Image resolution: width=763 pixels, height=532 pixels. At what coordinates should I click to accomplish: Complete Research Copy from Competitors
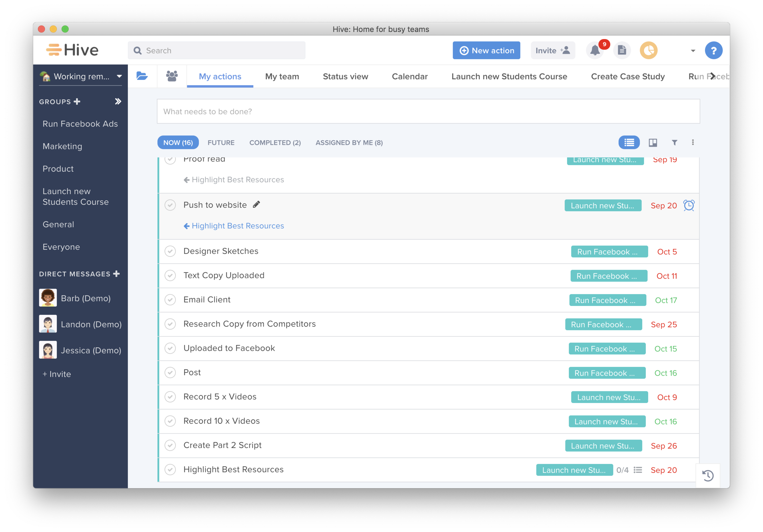[x=170, y=324]
